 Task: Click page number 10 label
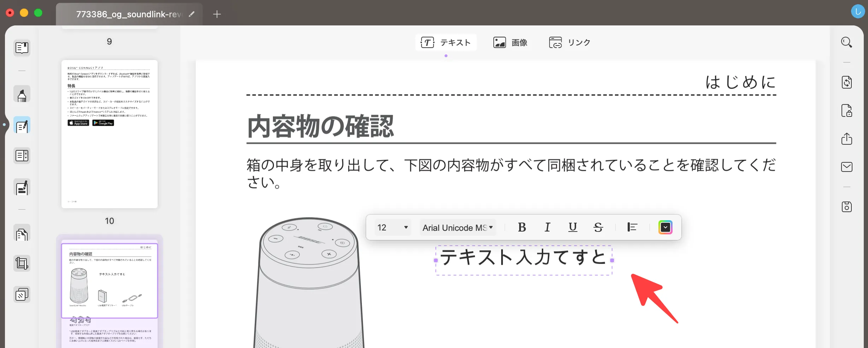[110, 221]
